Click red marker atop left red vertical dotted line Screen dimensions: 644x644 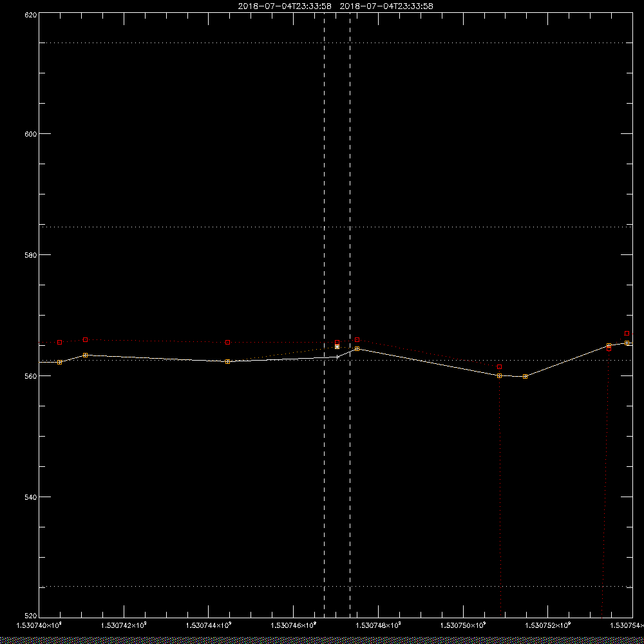click(500, 367)
